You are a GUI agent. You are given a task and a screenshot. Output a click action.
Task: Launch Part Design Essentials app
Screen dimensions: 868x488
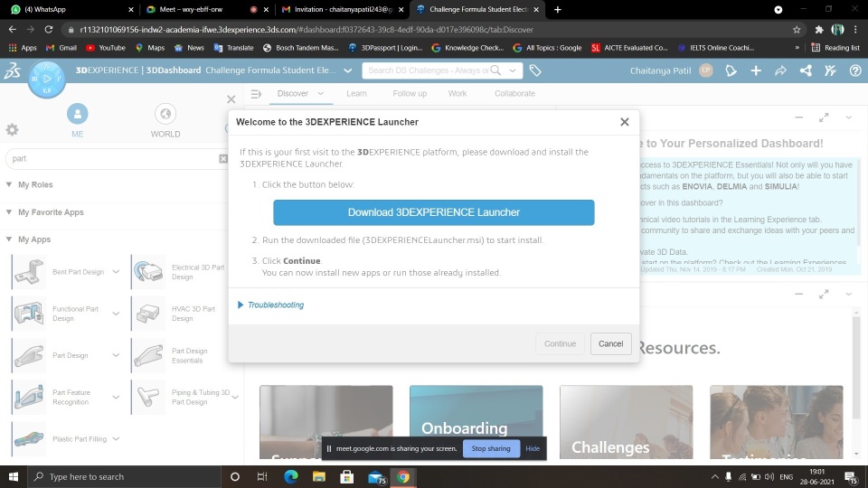(x=148, y=355)
